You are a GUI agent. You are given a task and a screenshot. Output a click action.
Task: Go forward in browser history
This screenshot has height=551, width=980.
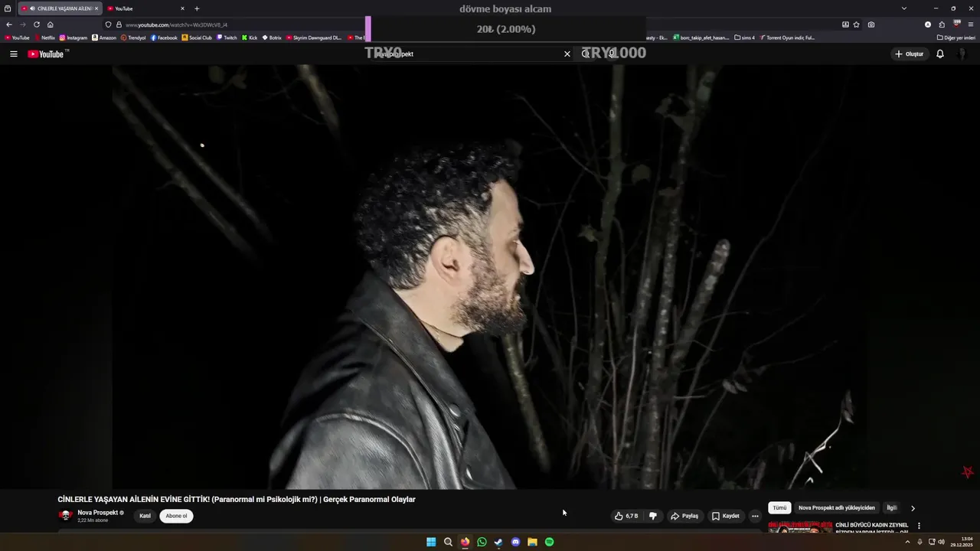coord(23,24)
